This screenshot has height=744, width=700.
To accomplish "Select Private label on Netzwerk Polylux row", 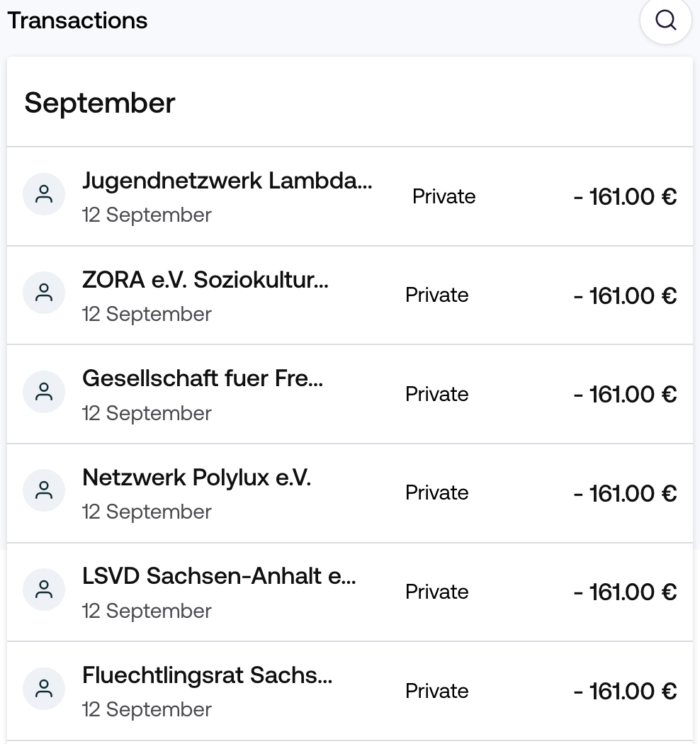I will pos(436,493).
